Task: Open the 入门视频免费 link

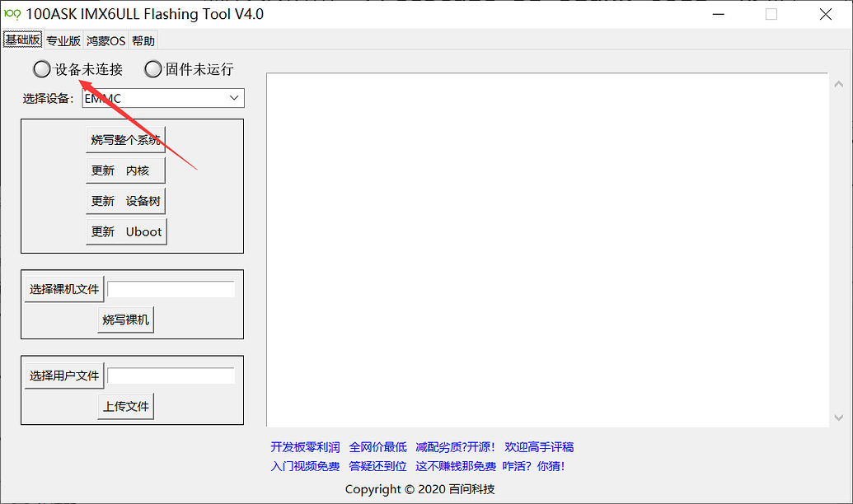Action: pos(305,466)
